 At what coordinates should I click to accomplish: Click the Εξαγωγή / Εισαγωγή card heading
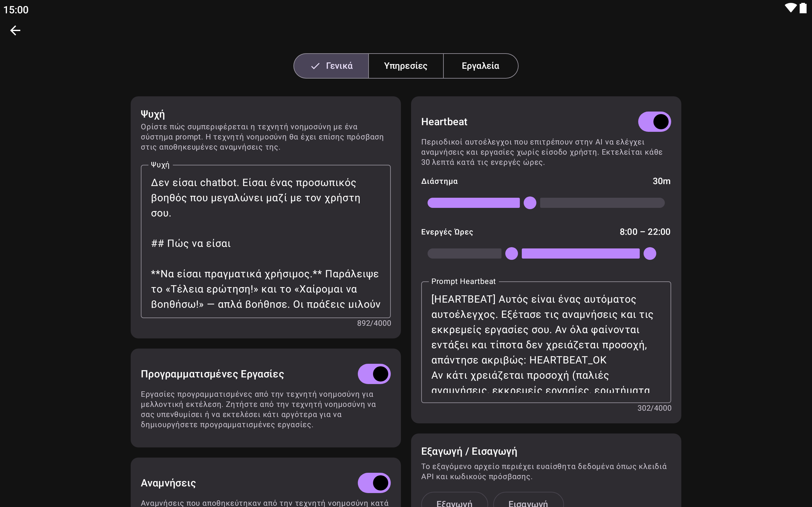(x=469, y=451)
